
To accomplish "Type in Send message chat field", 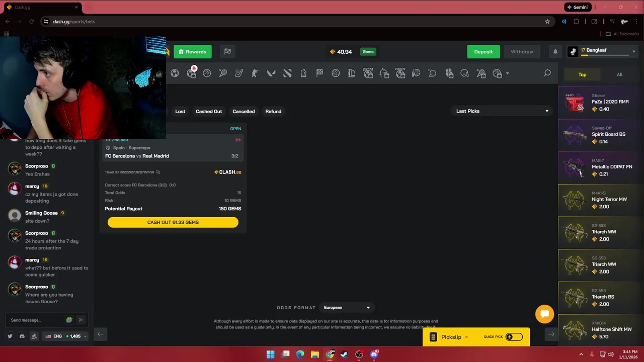I will click(x=35, y=320).
